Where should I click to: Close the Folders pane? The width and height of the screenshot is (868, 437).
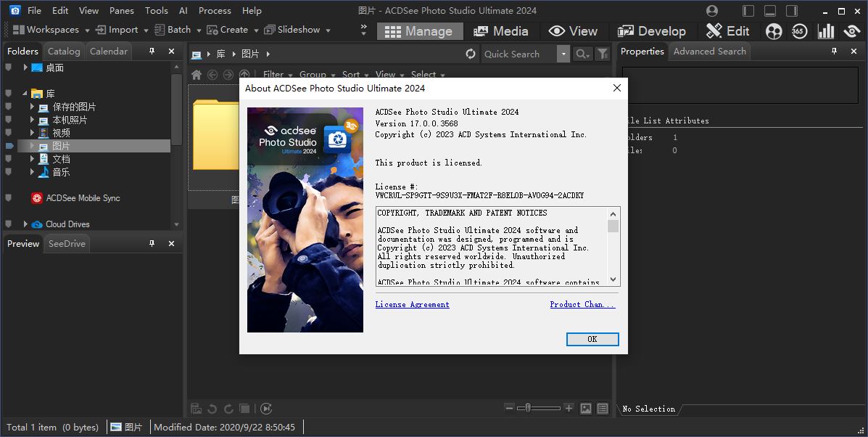click(172, 51)
